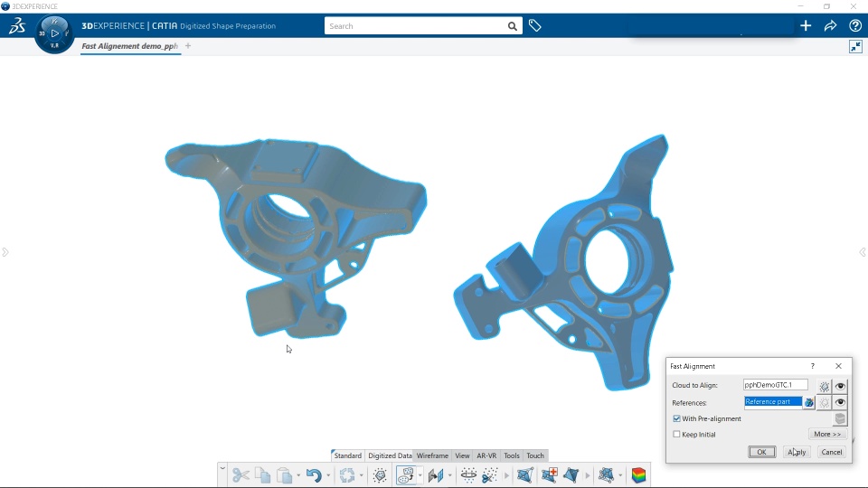This screenshot has width=868, height=488.
Task: Click the point cloud filter ring icon
Action: 468,474
